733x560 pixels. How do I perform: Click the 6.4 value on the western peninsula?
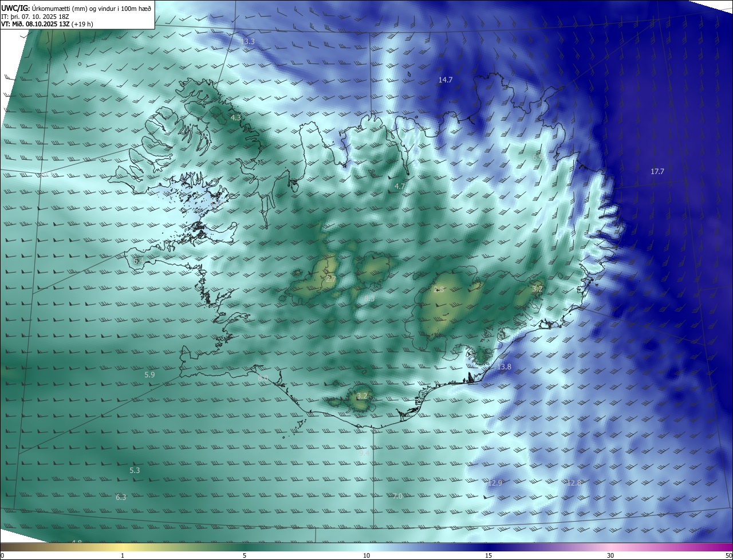tap(139, 261)
